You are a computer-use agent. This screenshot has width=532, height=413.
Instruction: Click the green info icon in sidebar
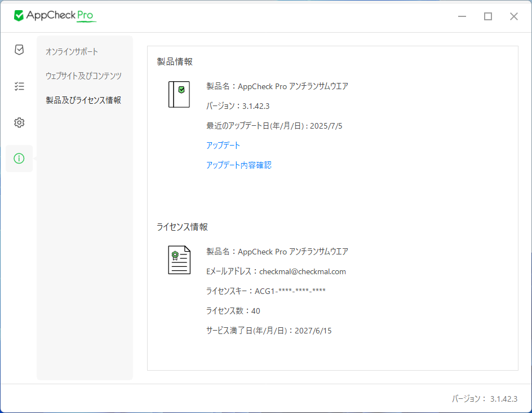[19, 159]
